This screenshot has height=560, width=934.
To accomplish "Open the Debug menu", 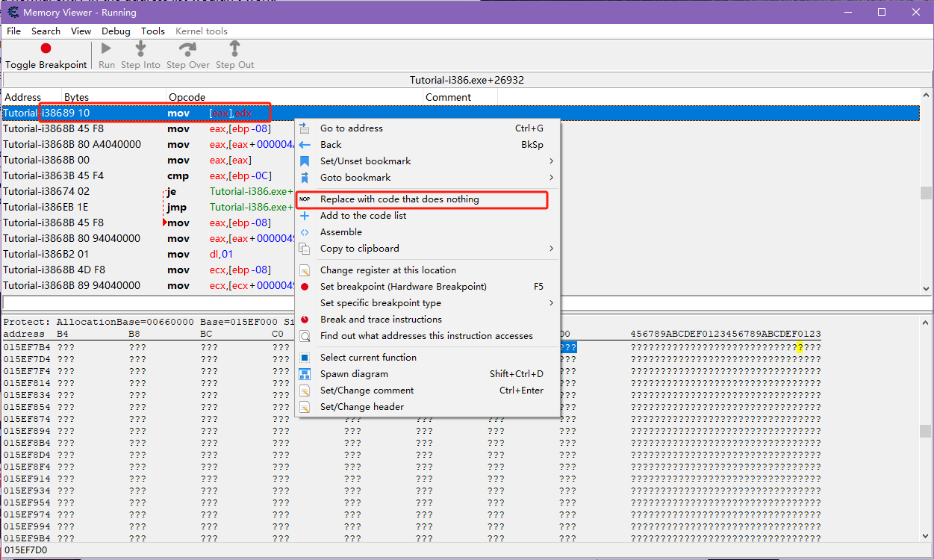I will (116, 31).
